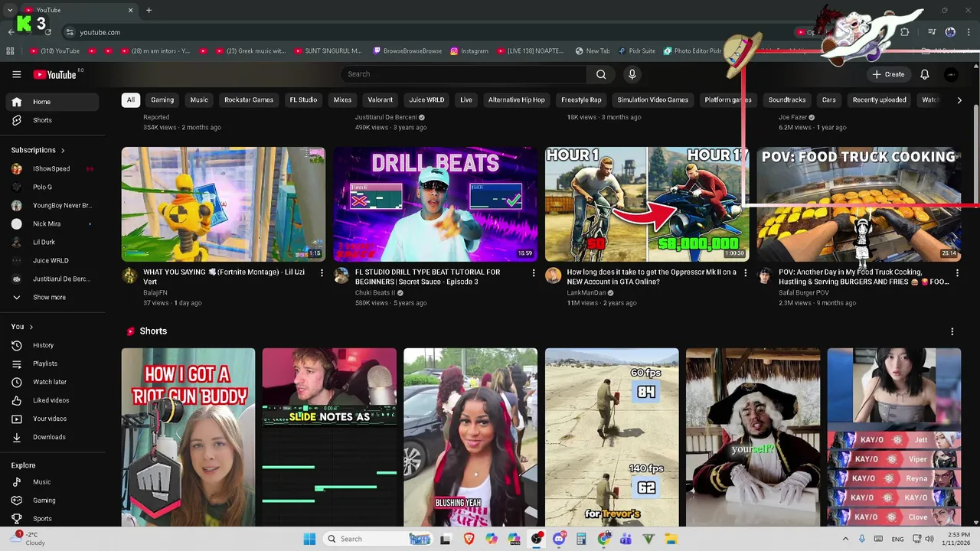Open a new browser tab
980x551 pixels.
[149, 10]
